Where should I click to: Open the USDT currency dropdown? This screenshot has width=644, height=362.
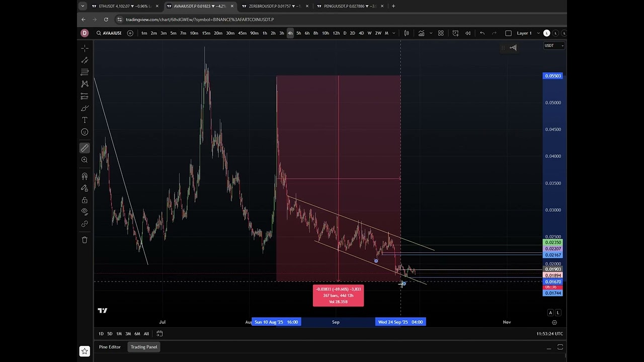[553, 46]
